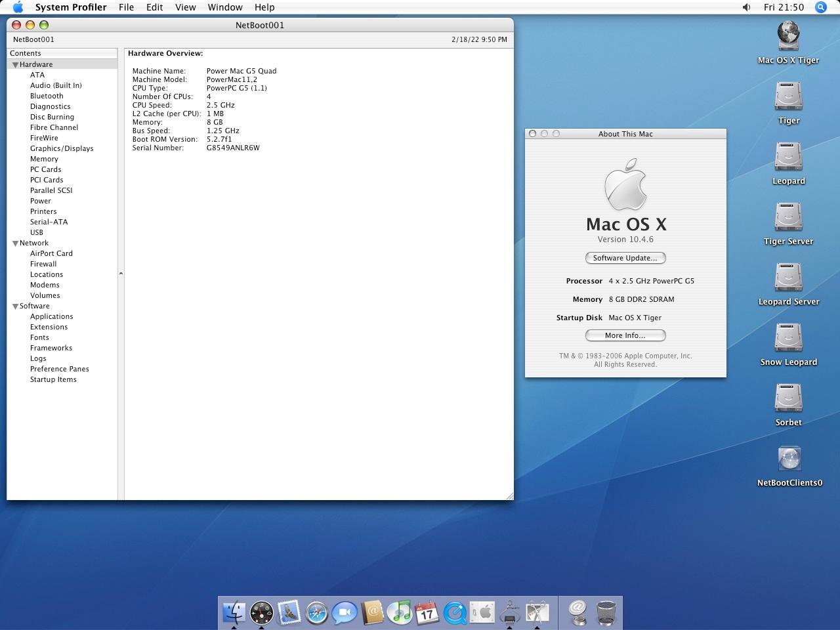Click the sidebar split divider handle

[x=121, y=273]
